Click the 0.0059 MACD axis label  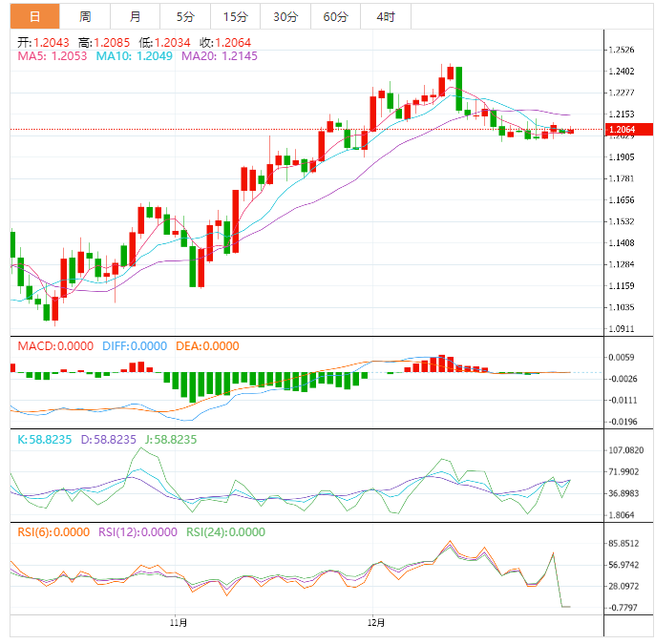click(622, 357)
